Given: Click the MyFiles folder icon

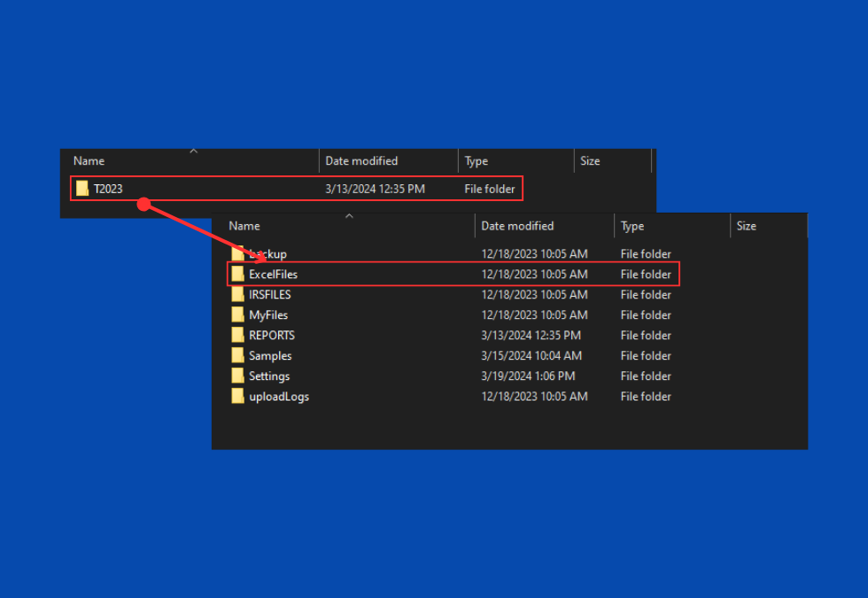Looking at the screenshot, I should (x=237, y=315).
